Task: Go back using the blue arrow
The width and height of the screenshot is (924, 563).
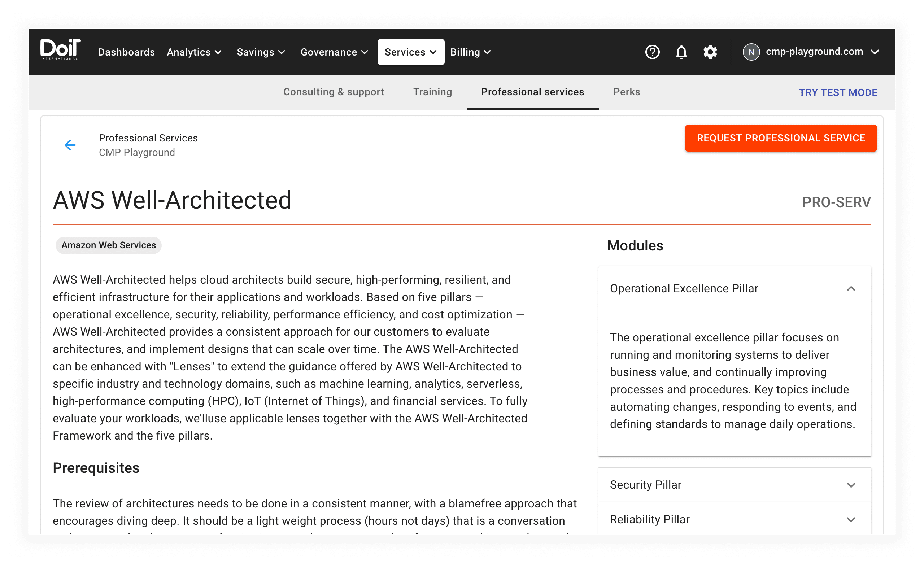Action: tap(70, 145)
